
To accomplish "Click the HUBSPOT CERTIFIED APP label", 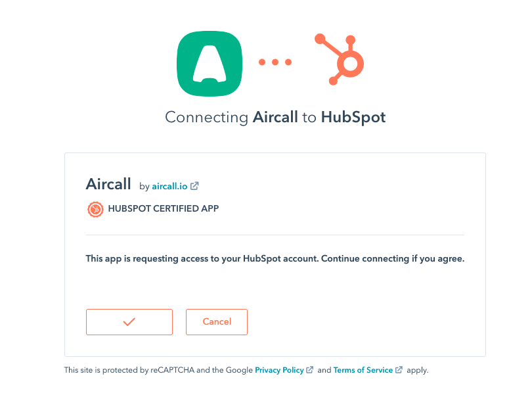I will click(163, 208).
